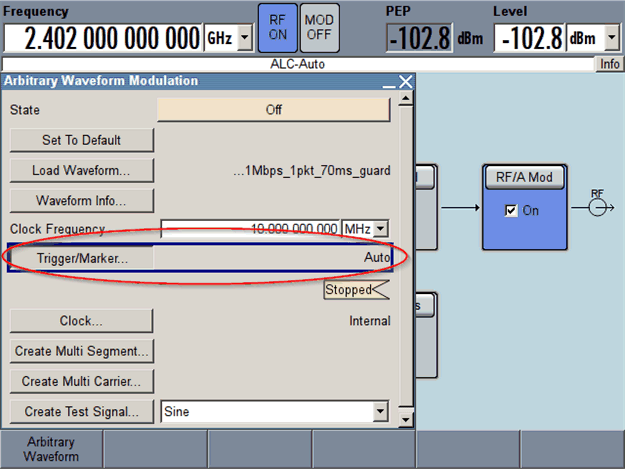
Task: Open the Frequency GHz unit dropdown
Action: click(245, 38)
